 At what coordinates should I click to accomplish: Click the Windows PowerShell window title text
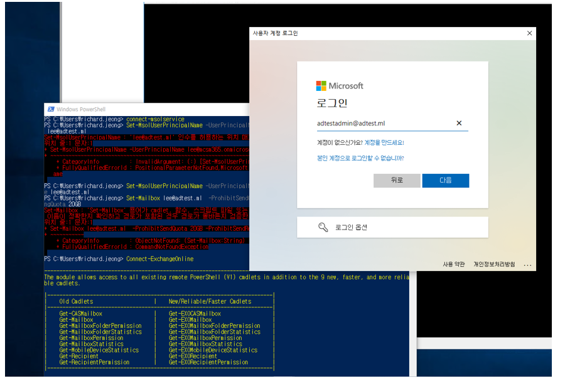(81, 109)
